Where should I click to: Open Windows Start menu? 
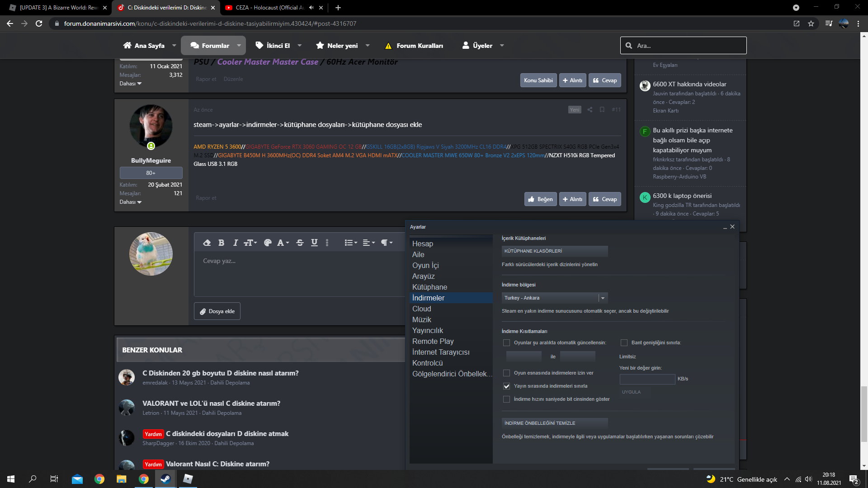[x=11, y=479]
